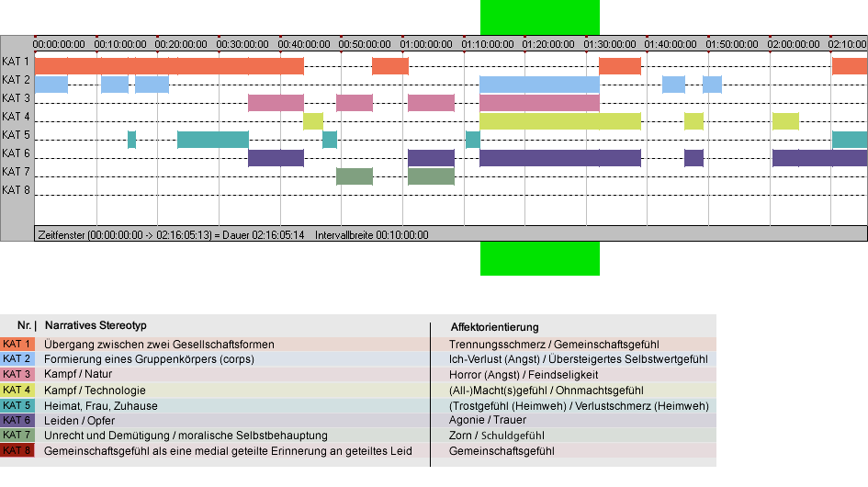
Task: Select the teal KAT 5 segment at 01:10:00:00
Action: pyautogui.click(x=473, y=139)
